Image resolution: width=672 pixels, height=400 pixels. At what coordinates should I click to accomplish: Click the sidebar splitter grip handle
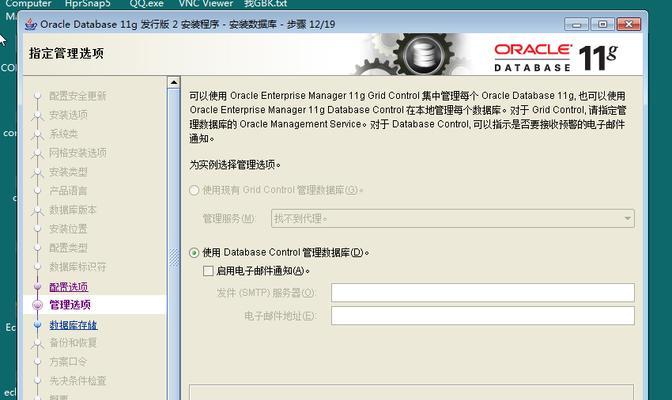tap(174, 258)
